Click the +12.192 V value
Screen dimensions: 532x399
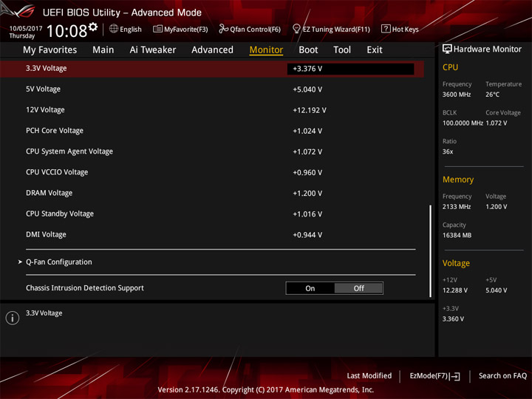click(310, 110)
